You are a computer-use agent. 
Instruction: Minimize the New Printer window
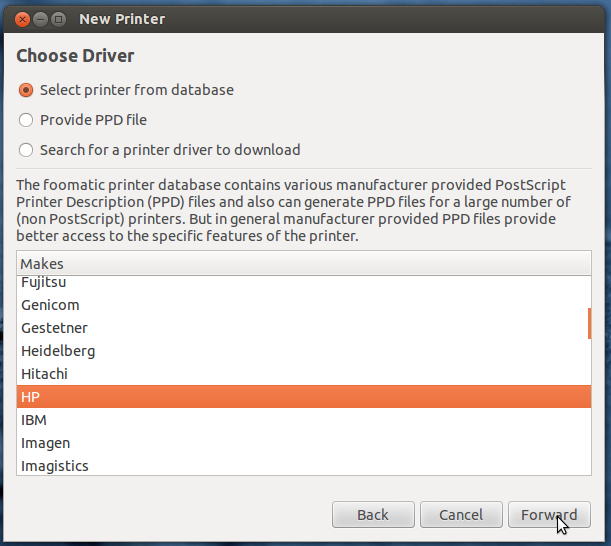(x=40, y=19)
